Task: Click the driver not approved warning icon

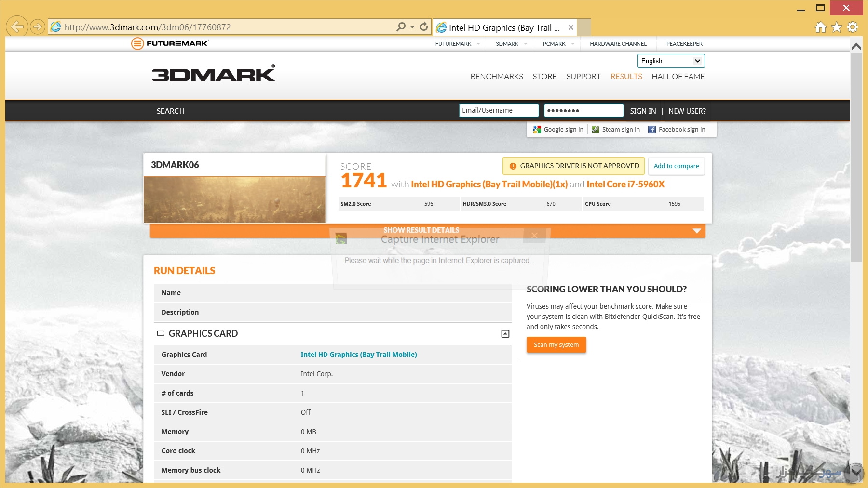Action: click(x=513, y=166)
